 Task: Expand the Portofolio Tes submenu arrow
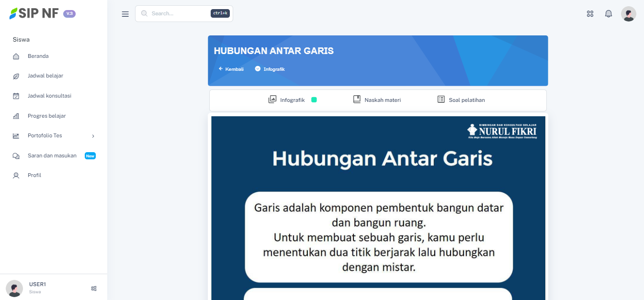pos(93,136)
